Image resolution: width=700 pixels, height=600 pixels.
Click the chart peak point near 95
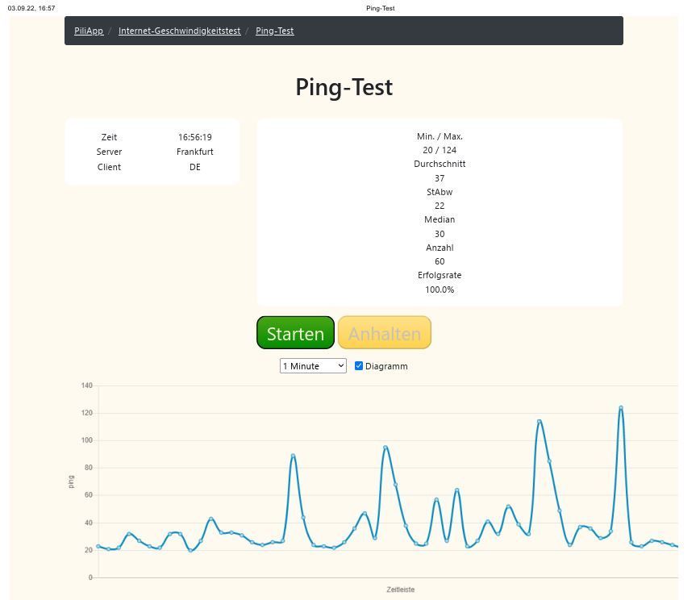point(385,448)
